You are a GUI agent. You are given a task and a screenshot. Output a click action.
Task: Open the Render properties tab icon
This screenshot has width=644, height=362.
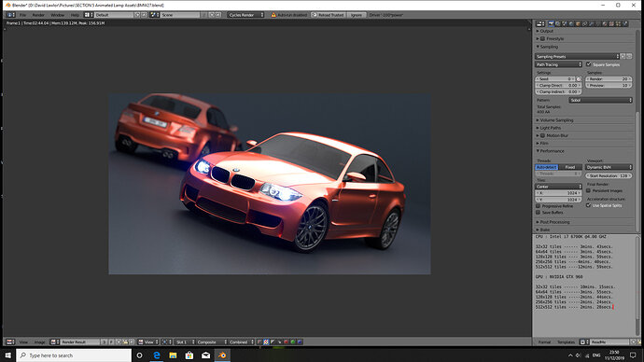(x=552, y=24)
